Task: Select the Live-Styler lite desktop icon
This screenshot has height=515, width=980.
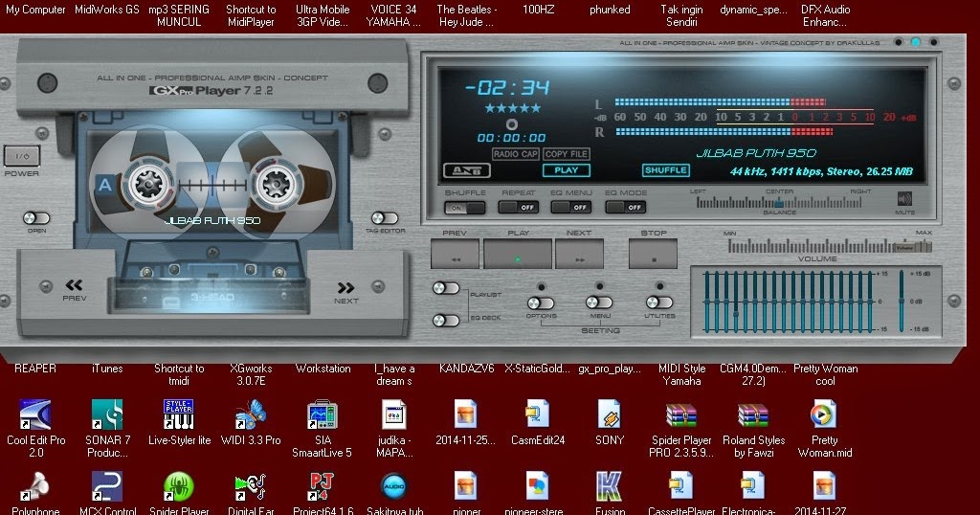Action: click(x=179, y=414)
